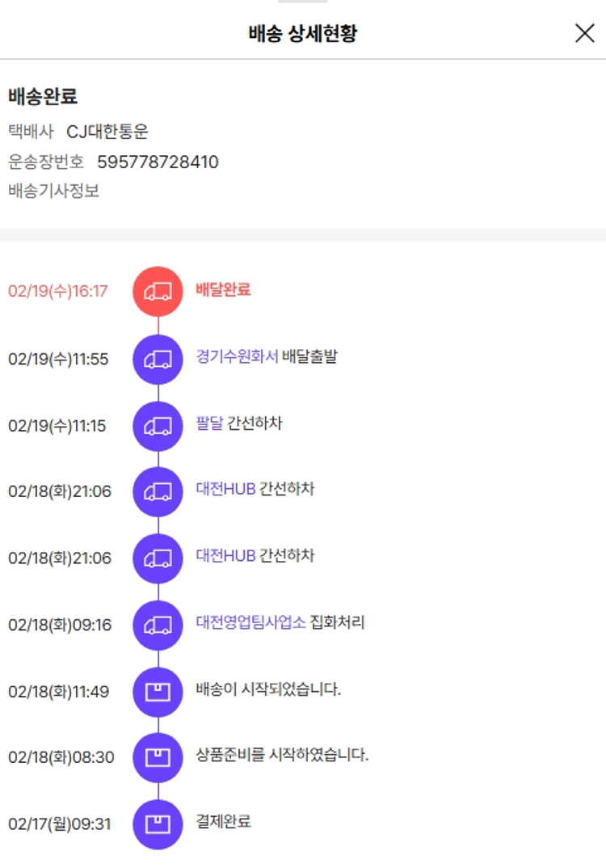The width and height of the screenshot is (606, 868).
Task: Click the 02/19(수)16:17 timestamp
Action: click(58, 292)
